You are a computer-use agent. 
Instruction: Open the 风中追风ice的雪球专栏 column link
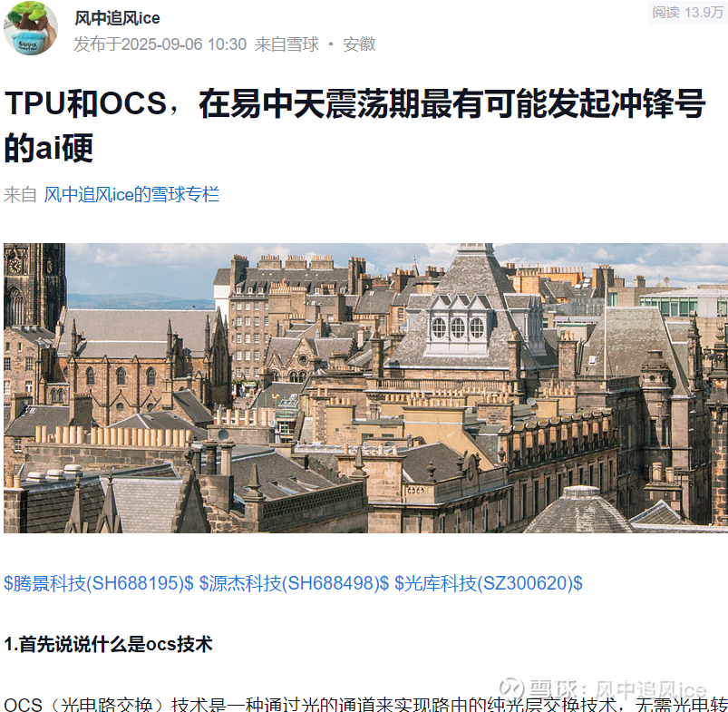[x=131, y=195]
